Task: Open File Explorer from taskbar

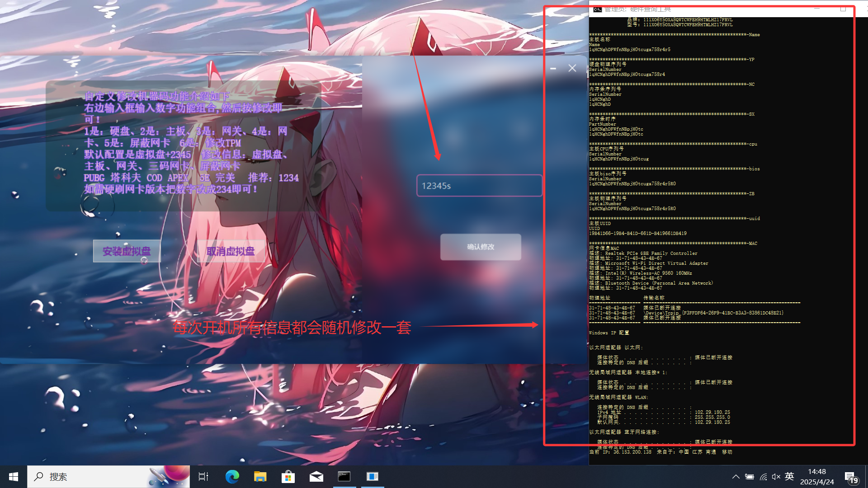Action: pos(260,477)
